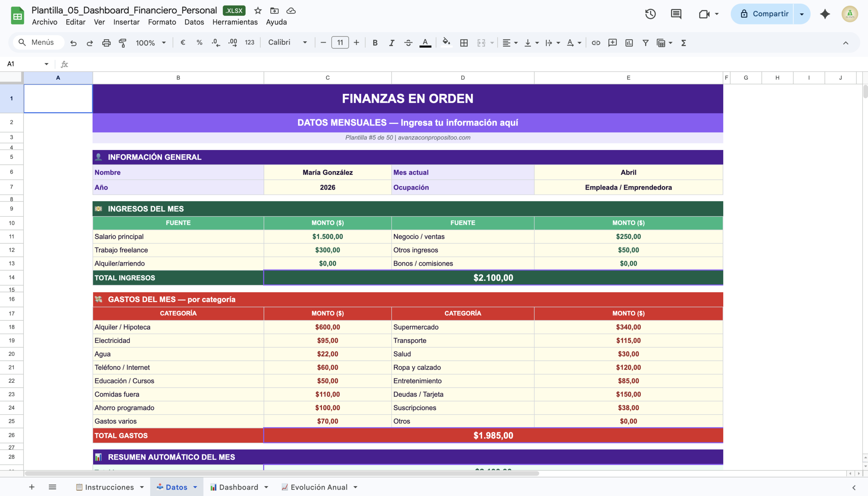Image resolution: width=868 pixels, height=496 pixels.
Task: Click the add new sheet plus button
Action: pyautogui.click(x=32, y=487)
